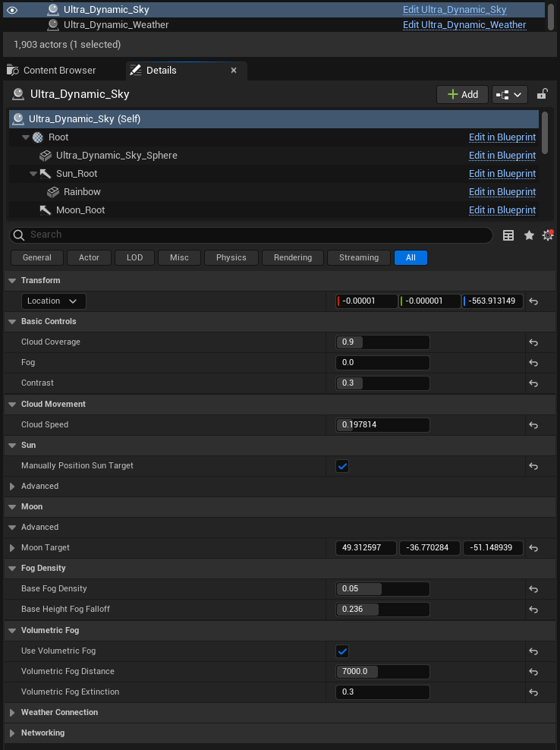The height and width of the screenshot is (750, 560).
Task: Open Edit in Blueprint for Rainbow
Action: click(502, 192)
